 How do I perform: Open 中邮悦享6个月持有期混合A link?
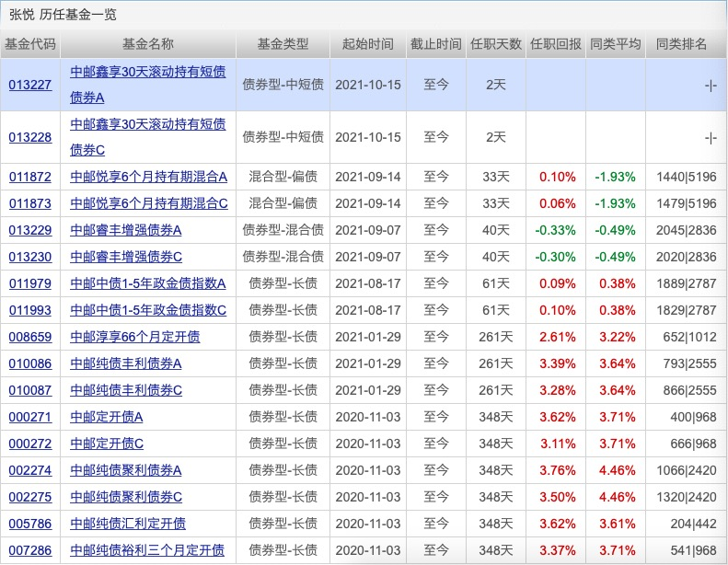pos(148,177)
